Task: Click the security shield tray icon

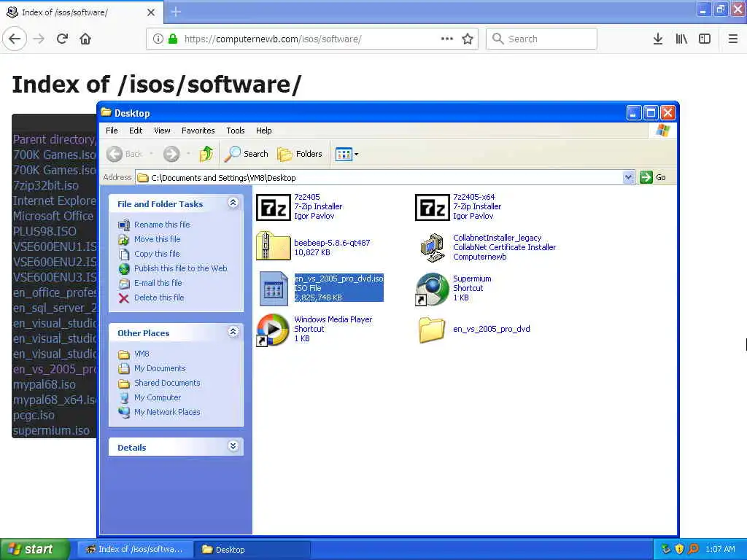Action: [x=679, y=550]
